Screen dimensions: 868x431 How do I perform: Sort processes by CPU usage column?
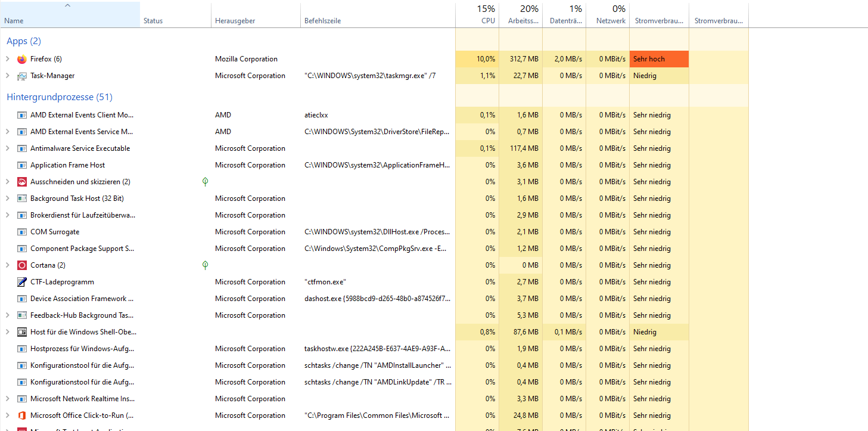tap(477, 15)
